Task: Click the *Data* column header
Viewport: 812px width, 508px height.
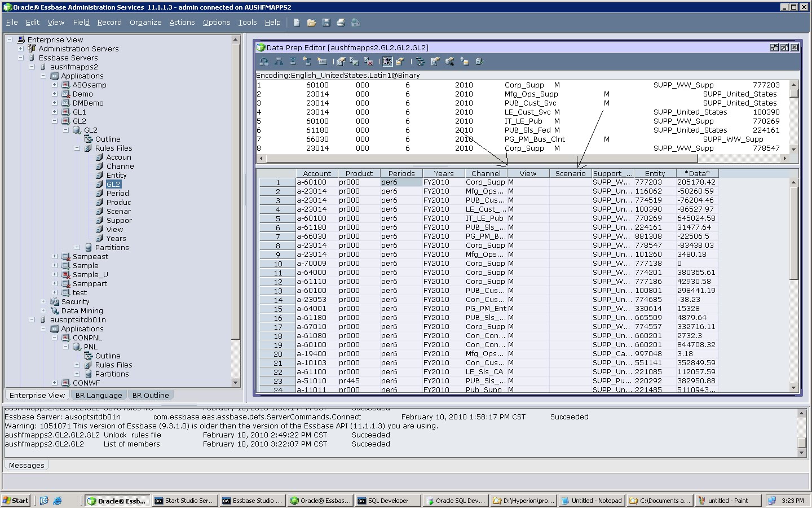Action: coord(697,173)
